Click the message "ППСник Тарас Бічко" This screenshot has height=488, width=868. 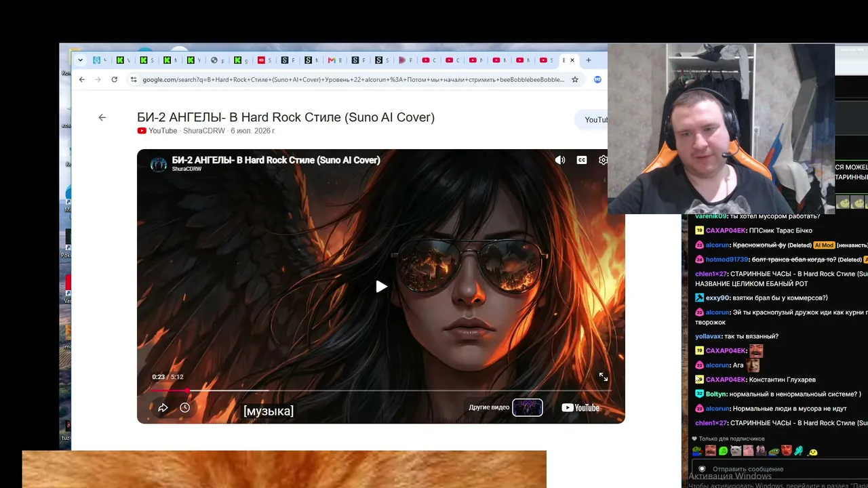[781, 230]
